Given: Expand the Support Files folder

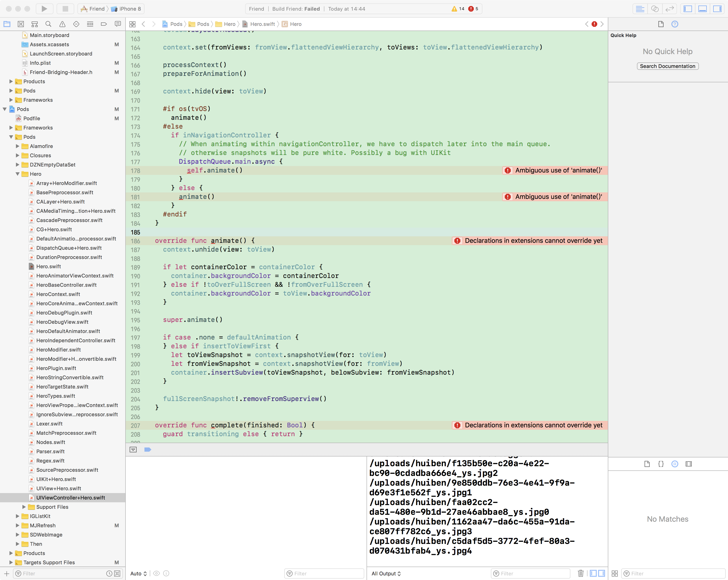Looking at the screenshot, I should [24, 507].
